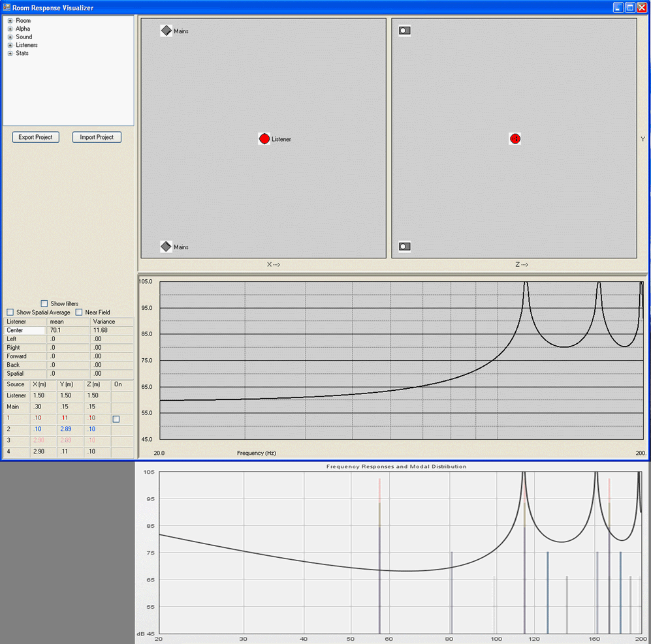The image size is (651, 644).
Task: Select the top Mains diamond speaker icon
Action: pyautogui.click(x=167, y=30)
